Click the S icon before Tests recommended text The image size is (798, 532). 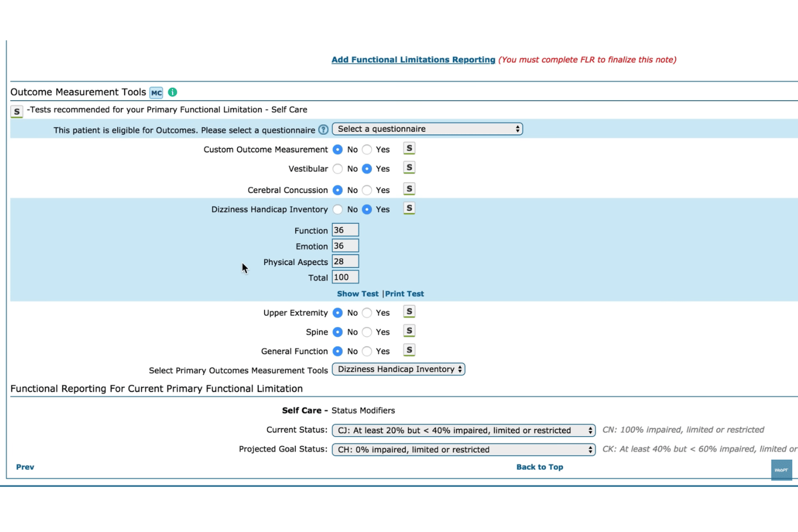[x=17, y=112]
